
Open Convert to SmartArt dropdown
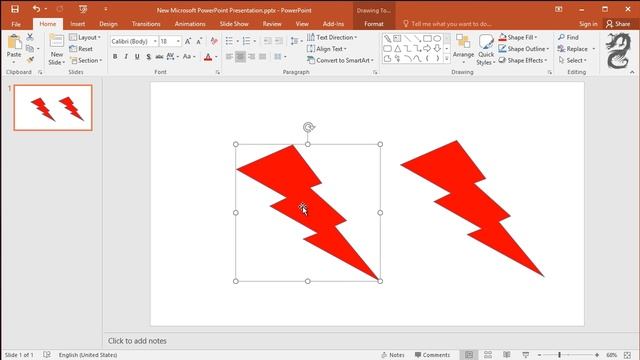(340, 60)
